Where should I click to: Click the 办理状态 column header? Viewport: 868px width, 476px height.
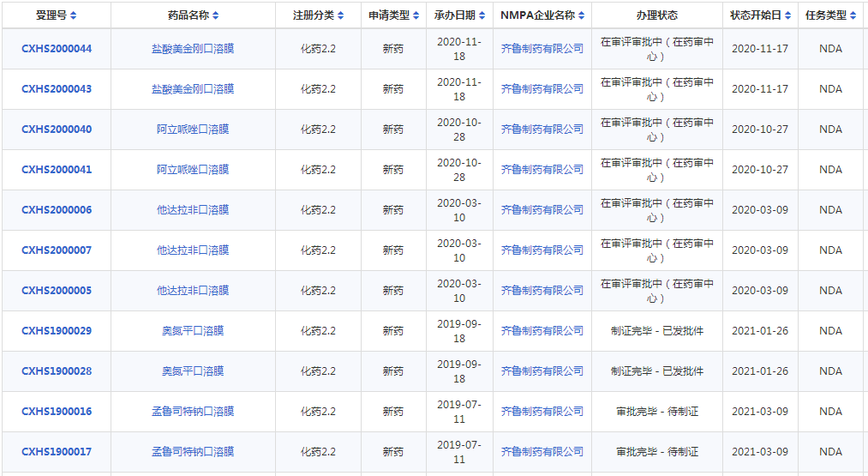pos(657,15)
